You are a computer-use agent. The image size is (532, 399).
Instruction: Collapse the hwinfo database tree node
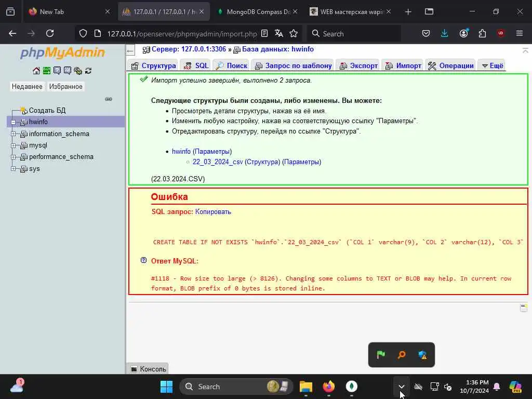coord(13,122)
